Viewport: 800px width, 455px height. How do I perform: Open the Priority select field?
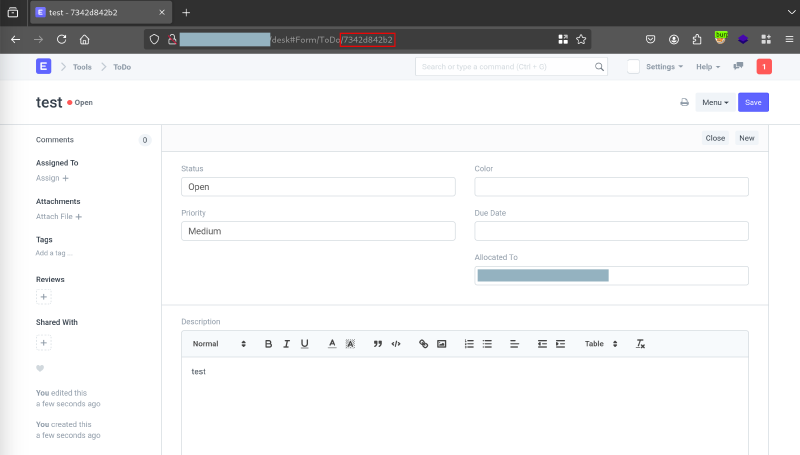(318, 231)
